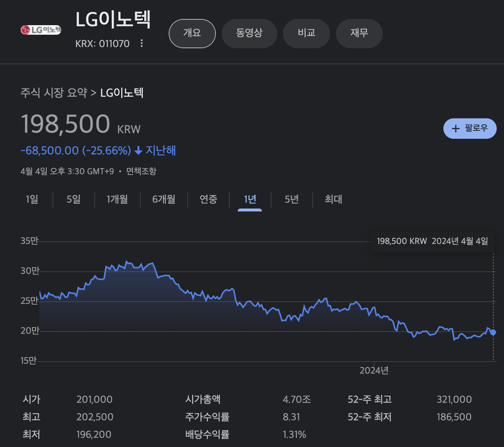Click the 지난해 label

[161, 150]
